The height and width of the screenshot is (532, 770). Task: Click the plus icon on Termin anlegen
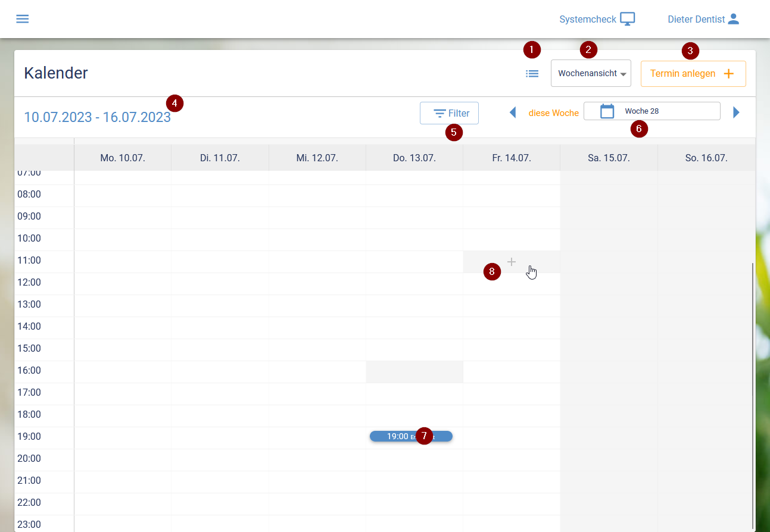pos(728,73)
